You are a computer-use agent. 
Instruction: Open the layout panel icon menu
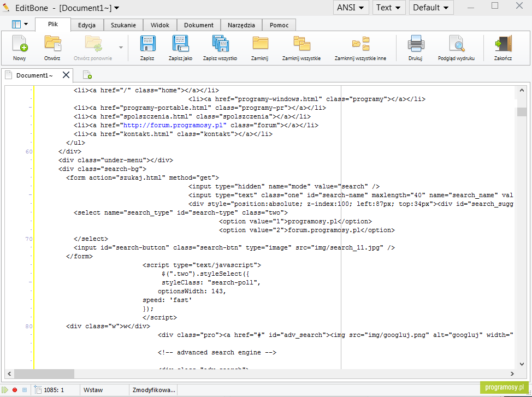click(20, 24)
